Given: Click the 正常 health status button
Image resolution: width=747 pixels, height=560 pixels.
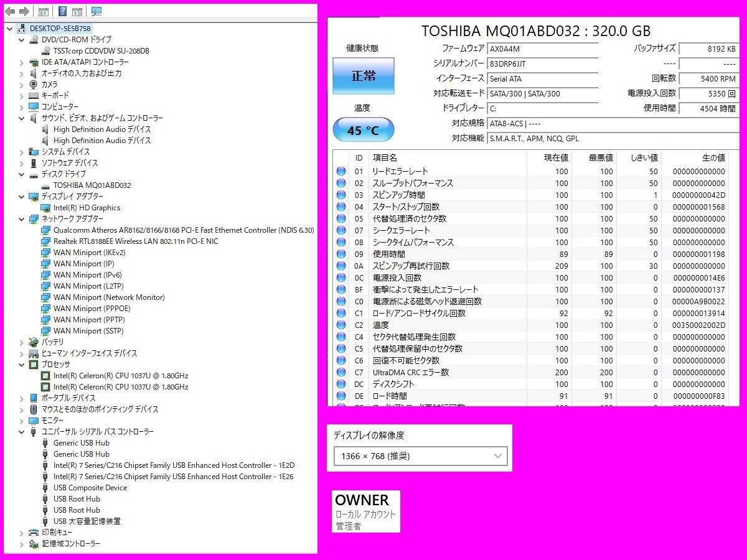Looking at the screenshot, I should 364,76.
